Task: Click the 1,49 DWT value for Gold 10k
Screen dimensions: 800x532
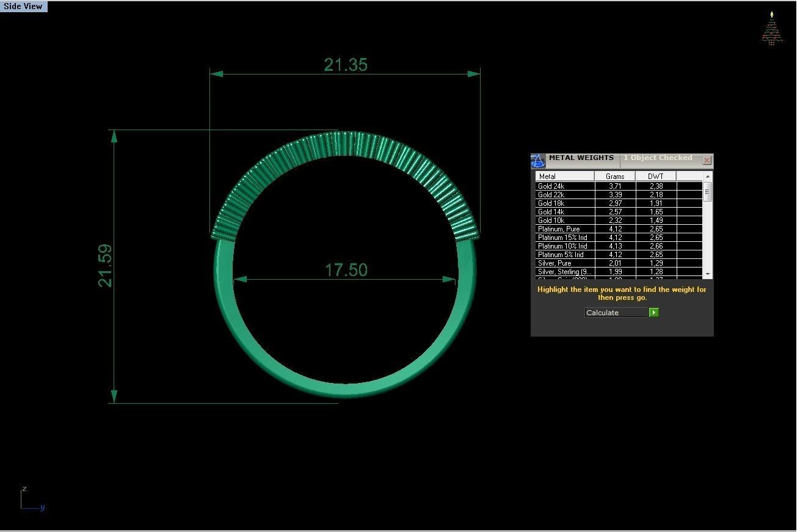Action: tap(656, 220)
